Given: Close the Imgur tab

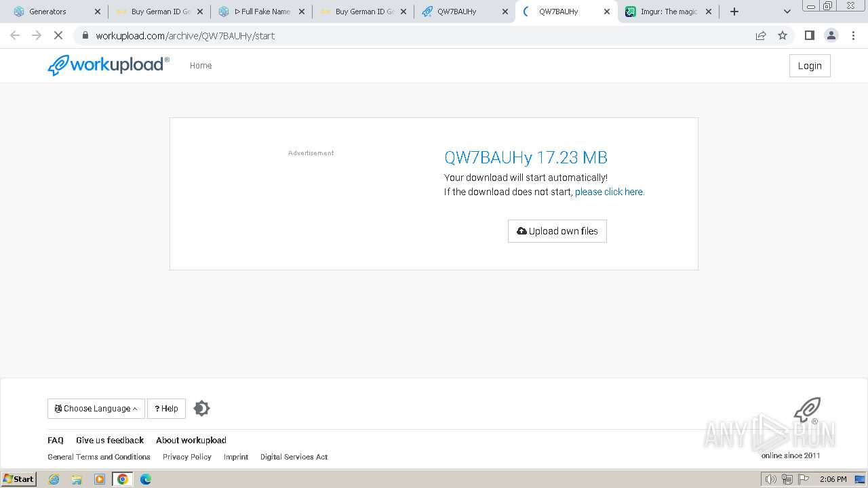Looking at the screenshot, I should coord(709,12).
